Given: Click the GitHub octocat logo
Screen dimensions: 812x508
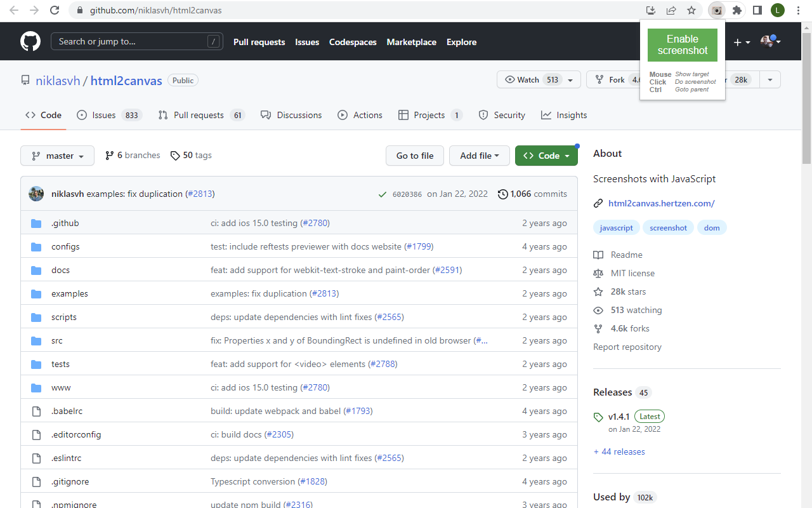Looking at the screenshot, I should 30,42.
